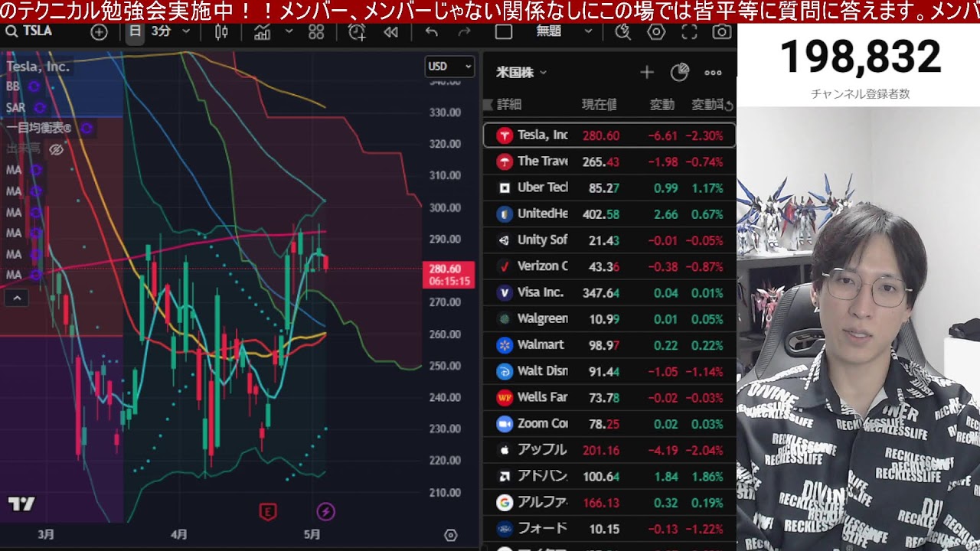The width and height of the screenshot is (980, 551).
Task: Take a chart snapshot with camera icon
Action: click(x=721, y=32)
